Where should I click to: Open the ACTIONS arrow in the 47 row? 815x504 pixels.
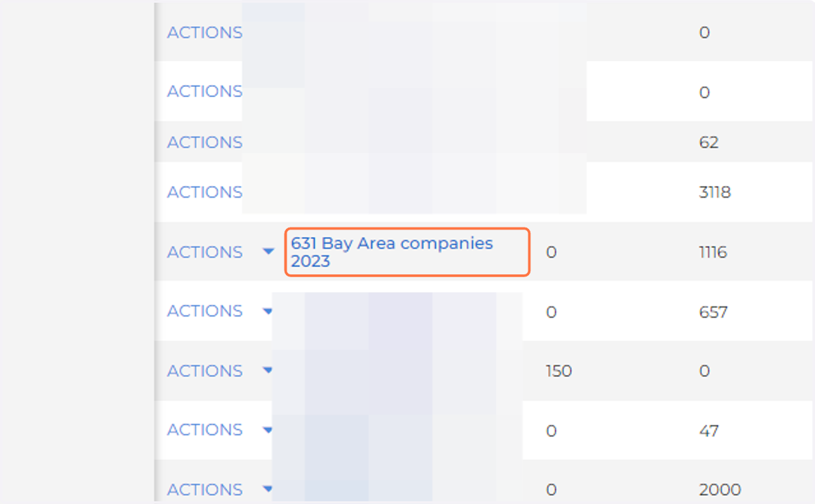268,431
